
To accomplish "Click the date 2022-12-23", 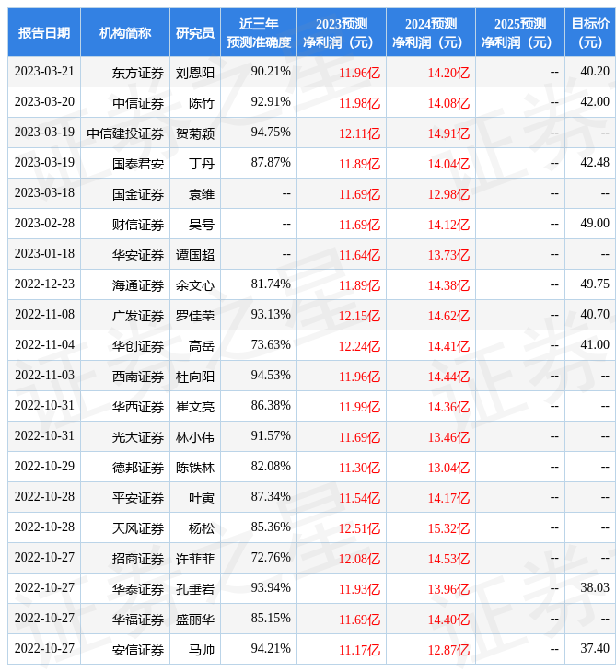I will click(x=44, y=284).
